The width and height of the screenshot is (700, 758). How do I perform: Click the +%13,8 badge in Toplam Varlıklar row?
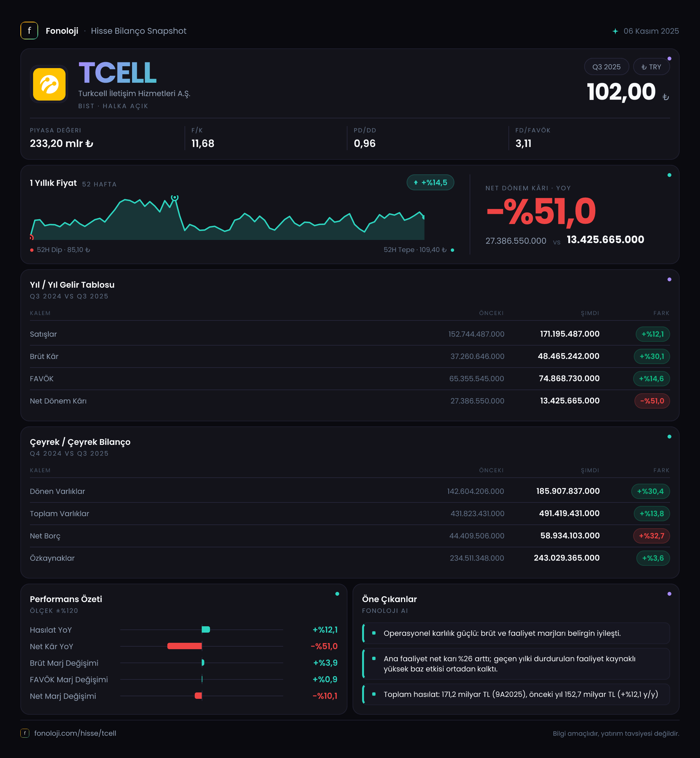pos(652,514)
